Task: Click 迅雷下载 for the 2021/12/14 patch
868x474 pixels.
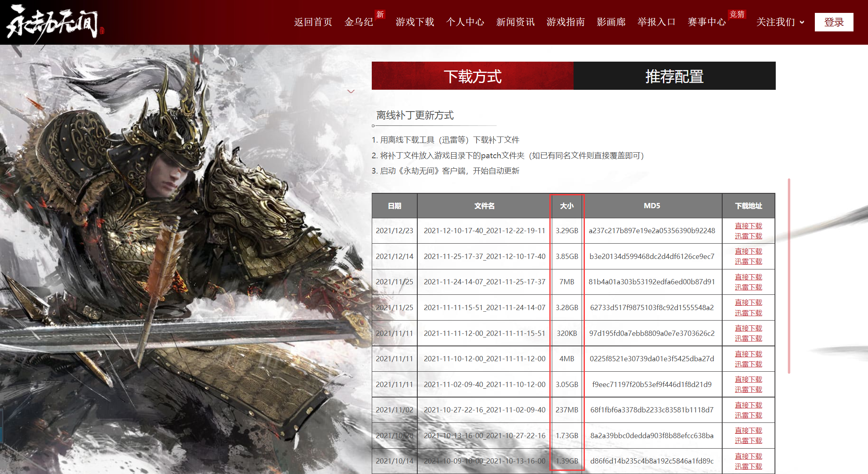Action: point(748,261)
